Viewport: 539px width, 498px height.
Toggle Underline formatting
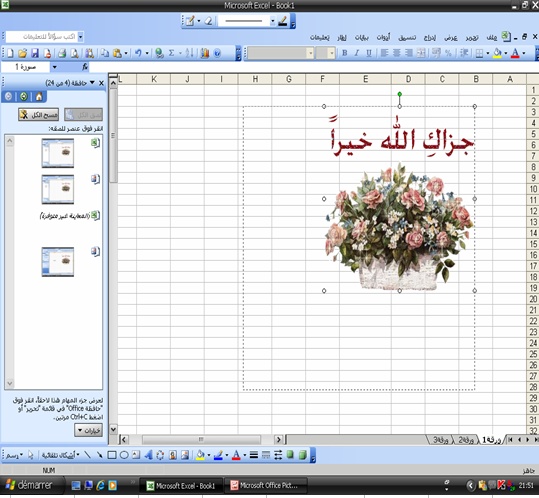pos(368,53)
